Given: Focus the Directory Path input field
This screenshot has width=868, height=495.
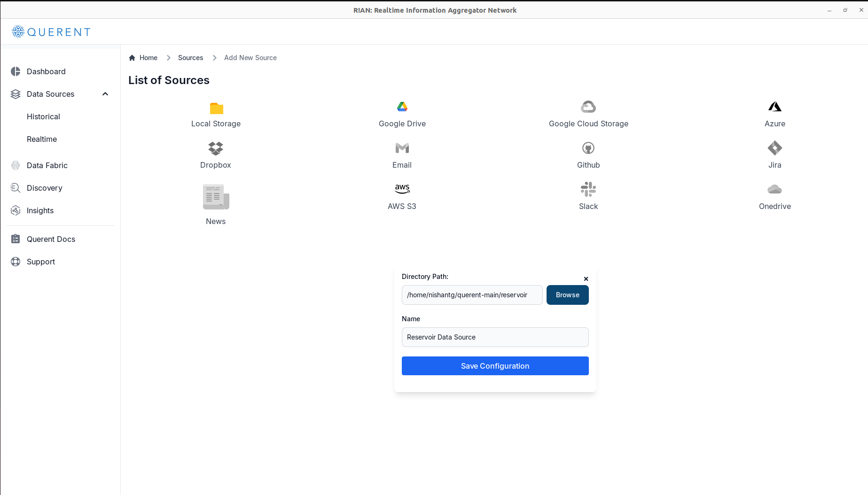Looking at the screenshot, I should [x=472, y=295].
